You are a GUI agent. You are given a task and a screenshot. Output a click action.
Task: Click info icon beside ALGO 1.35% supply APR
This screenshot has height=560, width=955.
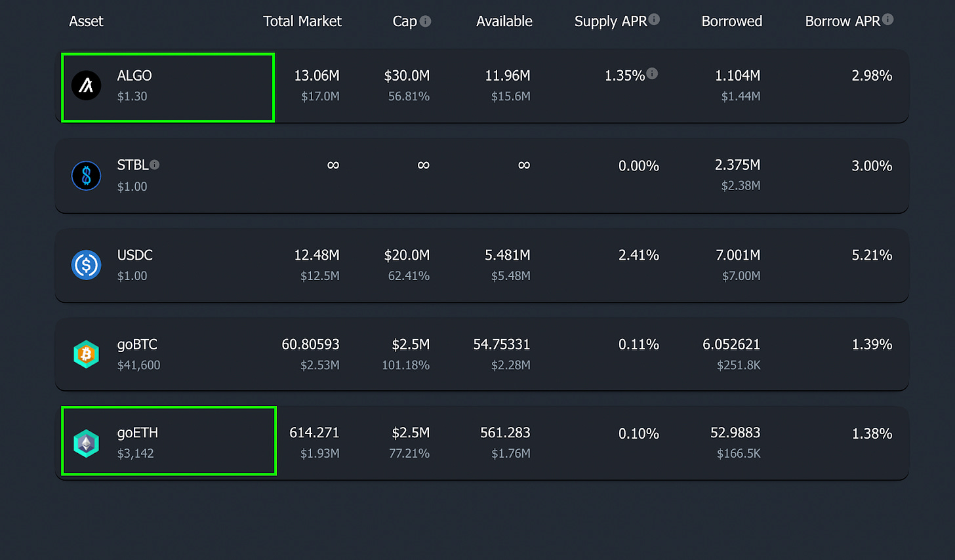pos(652,73)
